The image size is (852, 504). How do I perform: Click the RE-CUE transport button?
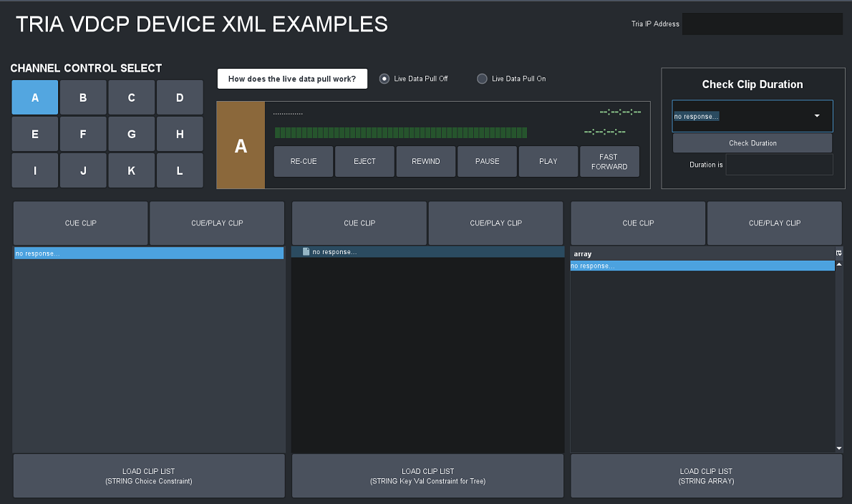click(303, 161)
